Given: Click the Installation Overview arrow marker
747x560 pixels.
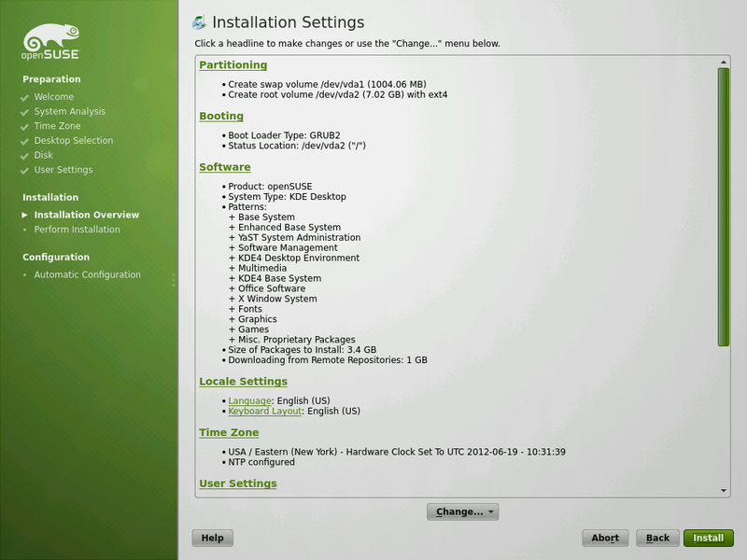Looking at the screenshot, I should point(25,215).
